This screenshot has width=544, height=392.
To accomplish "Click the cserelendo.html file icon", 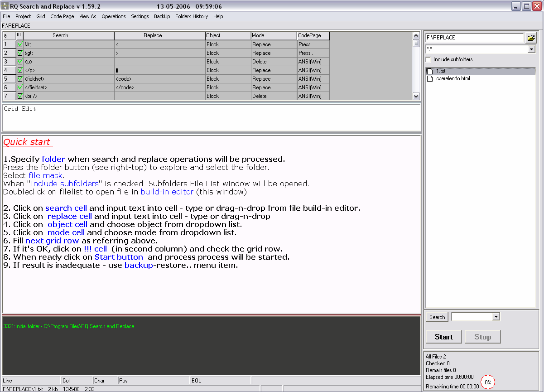I will 430,78.
